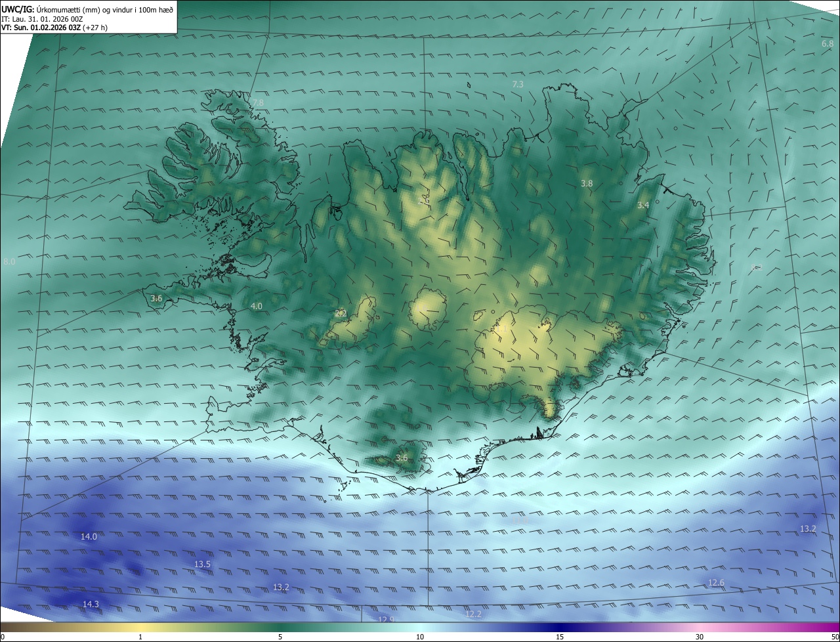Click the value 3.8 in northeast Iceland
840x642 pixels.
587,184
